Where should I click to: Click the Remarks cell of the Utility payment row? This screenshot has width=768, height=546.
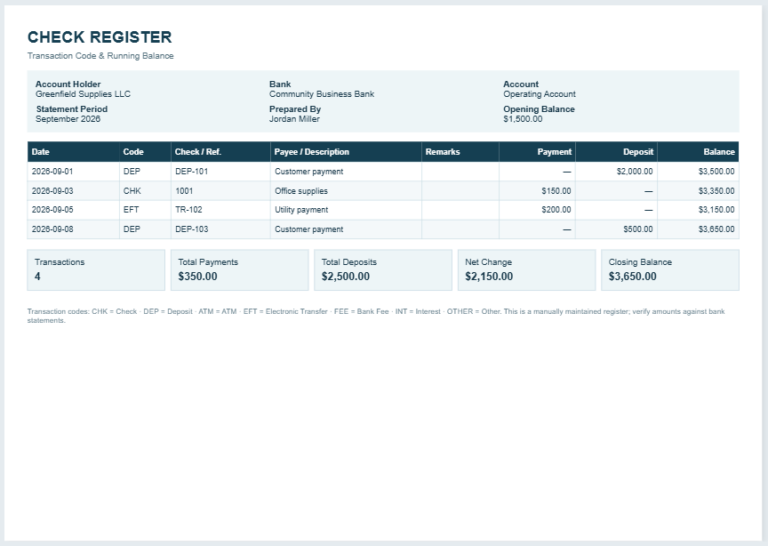(460, 210)
